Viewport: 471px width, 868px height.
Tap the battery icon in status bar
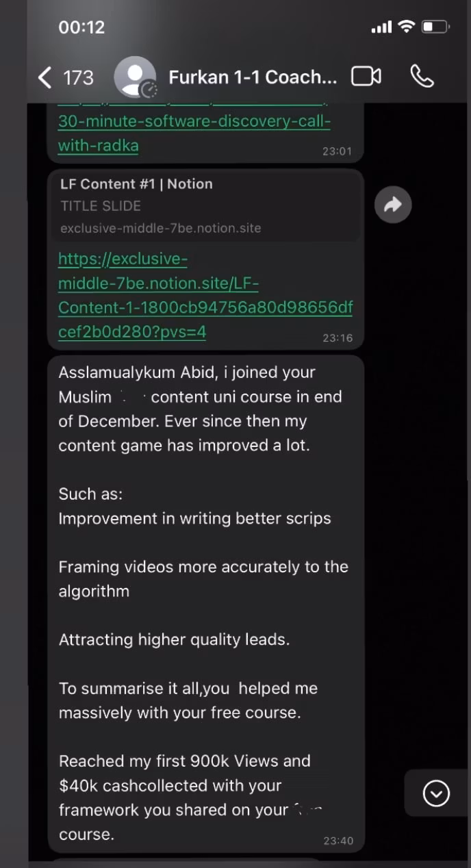[x=435, y=27]
